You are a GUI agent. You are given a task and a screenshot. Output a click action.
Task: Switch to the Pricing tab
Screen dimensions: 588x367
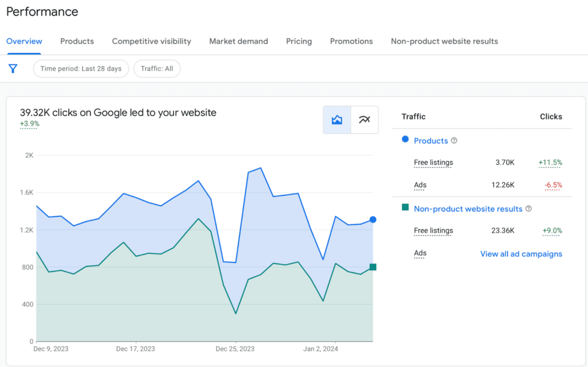point(299,41)
